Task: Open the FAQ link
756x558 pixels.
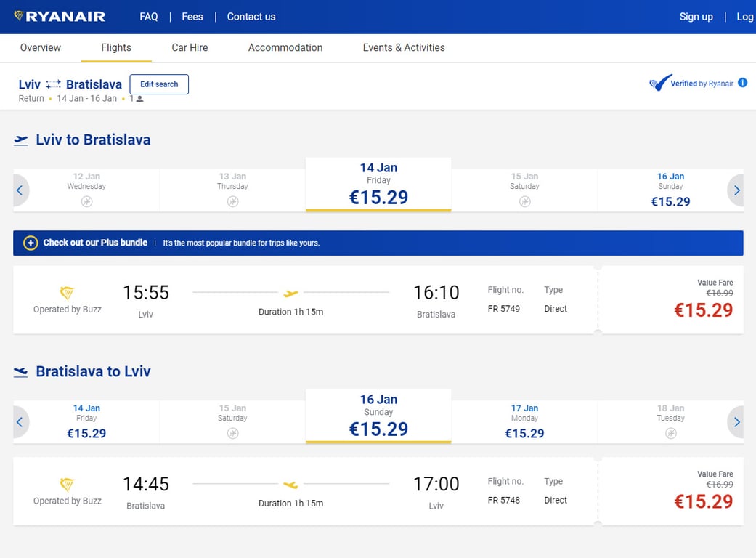Action: coord(149,17)
